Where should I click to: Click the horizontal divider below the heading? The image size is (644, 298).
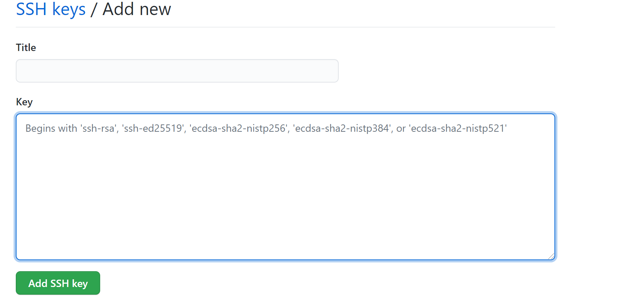[285, 27]
